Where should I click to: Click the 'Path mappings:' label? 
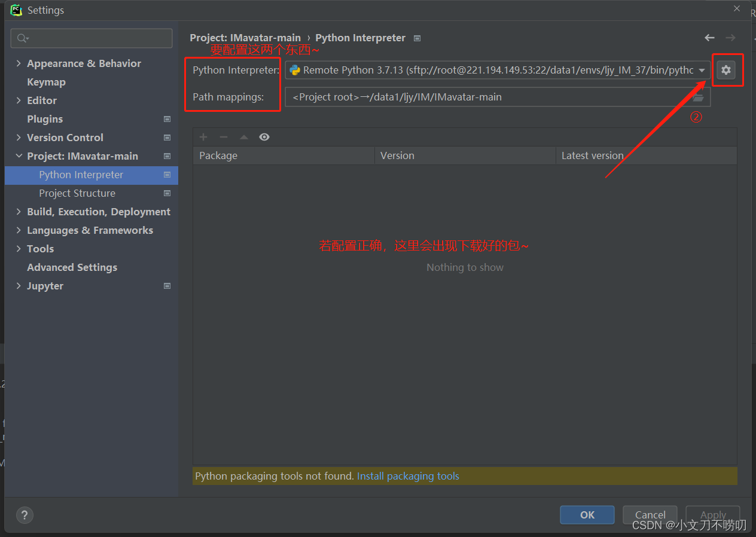[x=228, y=97]
